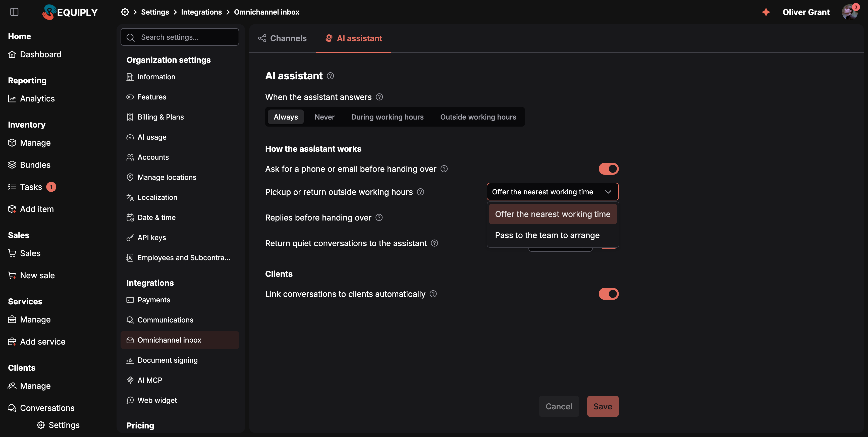The width and height of the screenshot is (868, 437).
Task: Select Outside working hours option
Action: tap(478, 117)
